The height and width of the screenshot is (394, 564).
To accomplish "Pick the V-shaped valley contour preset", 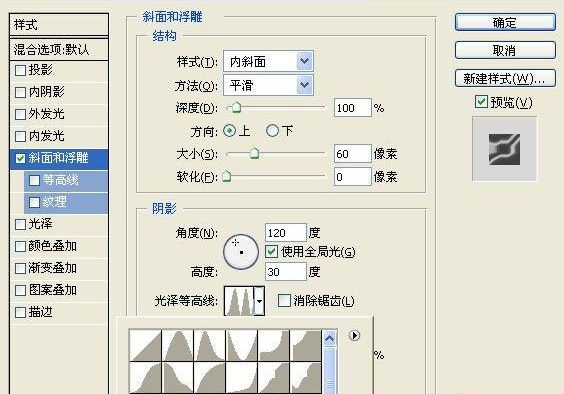I will [242, 346].
